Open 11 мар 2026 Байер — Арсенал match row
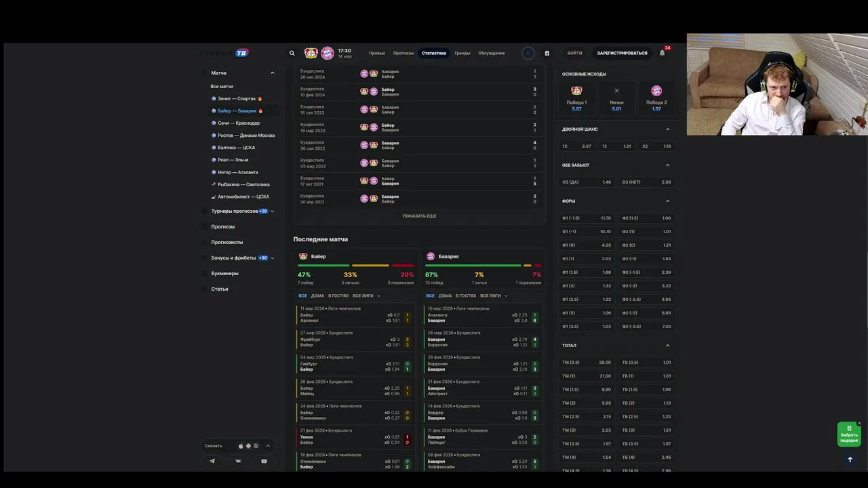Screen dimensions: 868x488 pos(355,314)
